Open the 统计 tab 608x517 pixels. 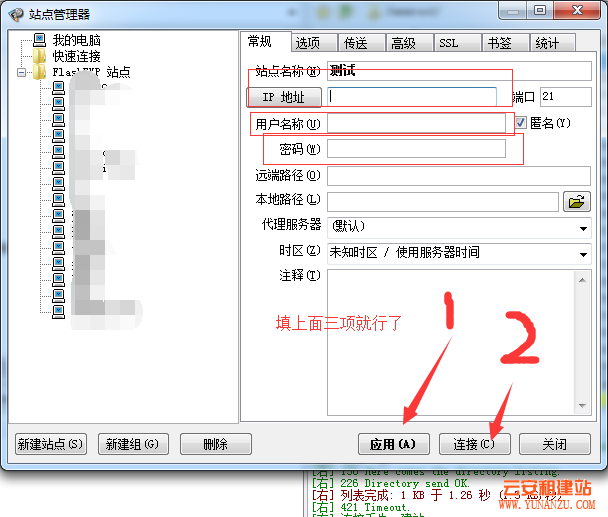553,43
